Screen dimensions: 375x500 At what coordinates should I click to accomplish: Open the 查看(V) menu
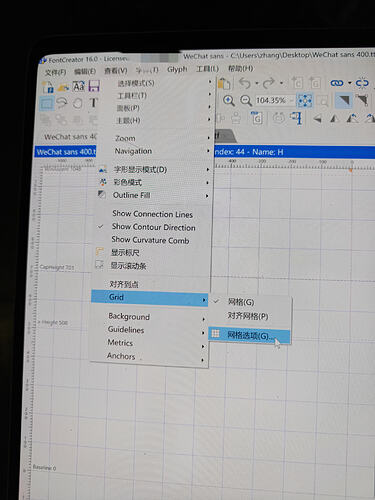tap(116, 71)
